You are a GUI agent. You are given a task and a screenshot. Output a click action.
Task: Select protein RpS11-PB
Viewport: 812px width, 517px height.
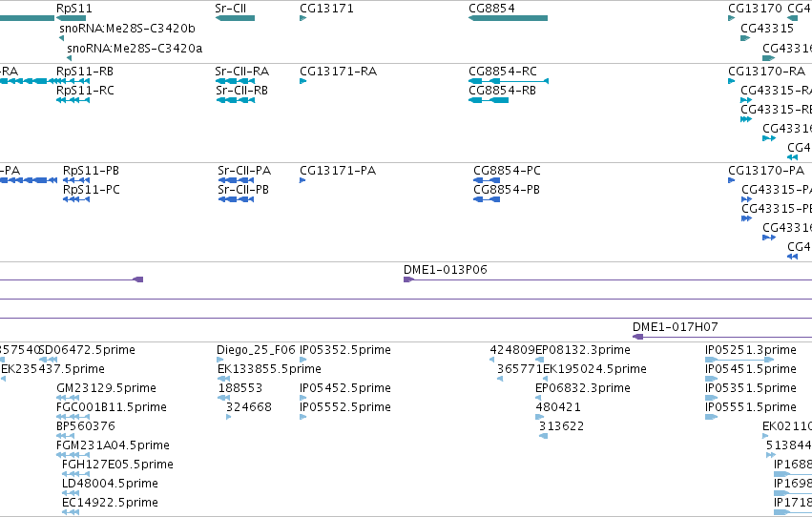click(x=91, y=171)
